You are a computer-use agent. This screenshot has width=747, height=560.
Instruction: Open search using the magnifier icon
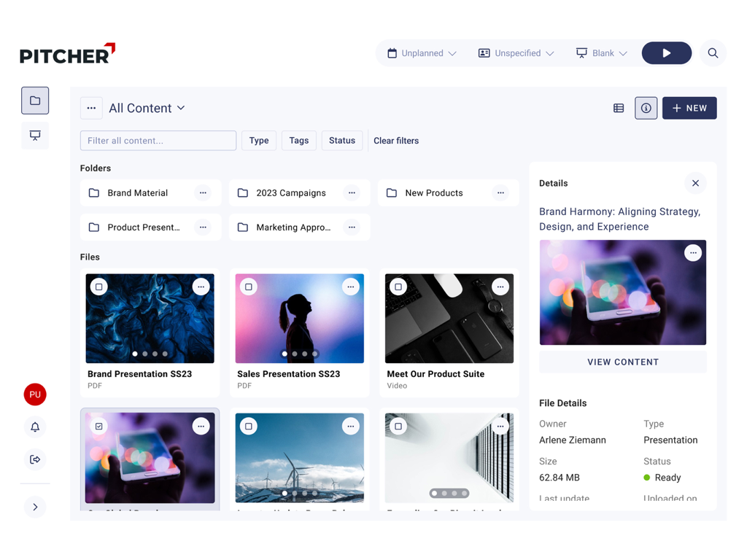[x=713, y=52]
